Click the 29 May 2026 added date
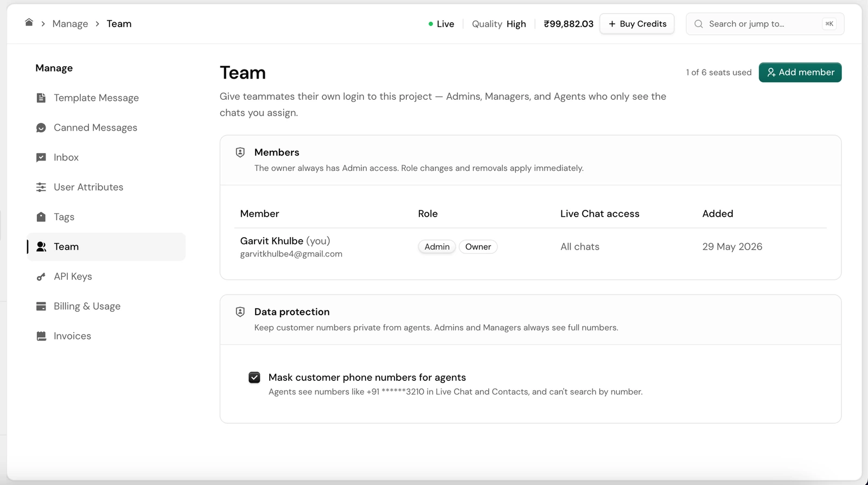Image resolution: width=868 pixels, height=485 pixels. tap(732, 247)
